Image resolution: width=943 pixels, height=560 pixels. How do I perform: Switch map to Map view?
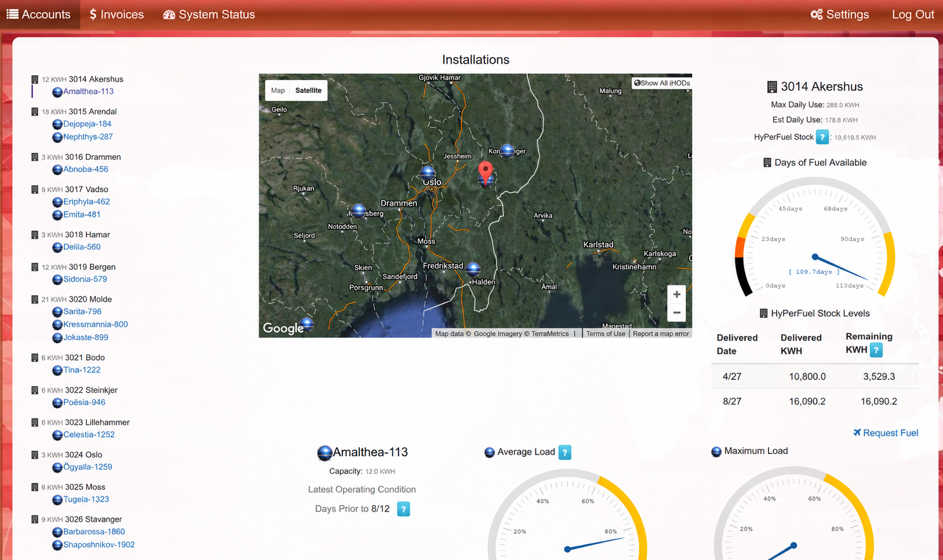coord(278,90)
